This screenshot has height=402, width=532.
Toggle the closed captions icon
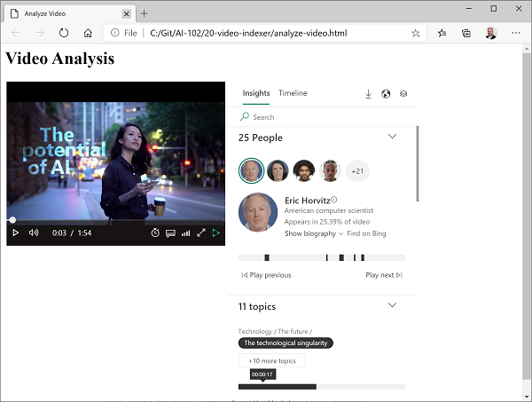pyautogui.click(x=170, y=233)
